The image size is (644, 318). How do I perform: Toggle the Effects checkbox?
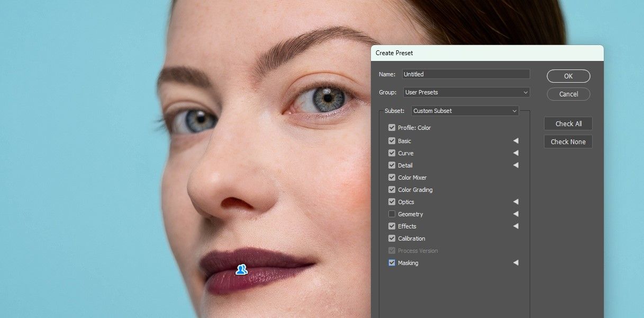click(x=392, y=226)
